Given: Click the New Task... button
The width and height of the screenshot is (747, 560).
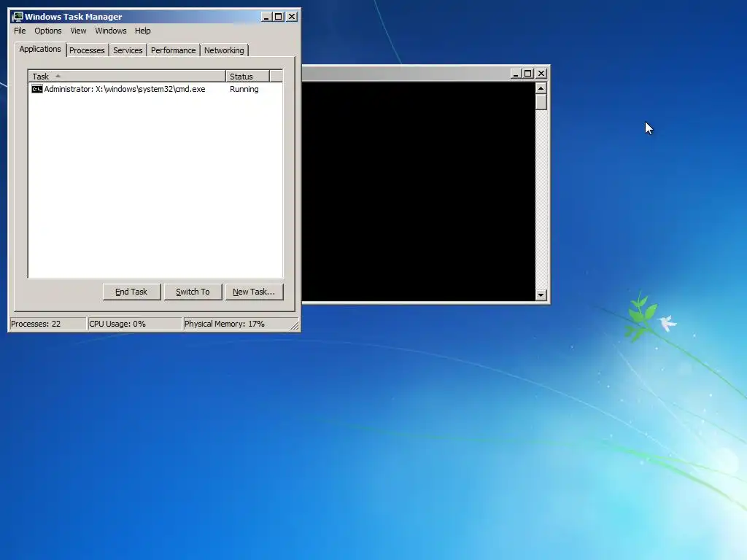Looking at the screenshot, I should (x=254, y=292).
